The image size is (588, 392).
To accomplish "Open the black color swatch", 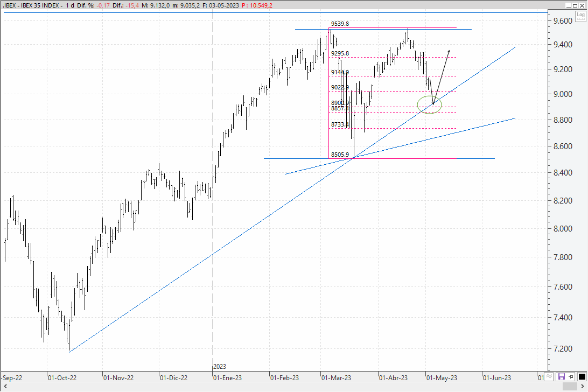I will pos(582,376).
